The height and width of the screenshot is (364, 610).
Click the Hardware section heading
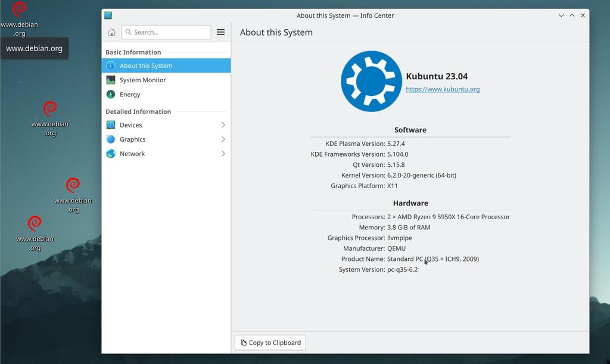(410, 203)
